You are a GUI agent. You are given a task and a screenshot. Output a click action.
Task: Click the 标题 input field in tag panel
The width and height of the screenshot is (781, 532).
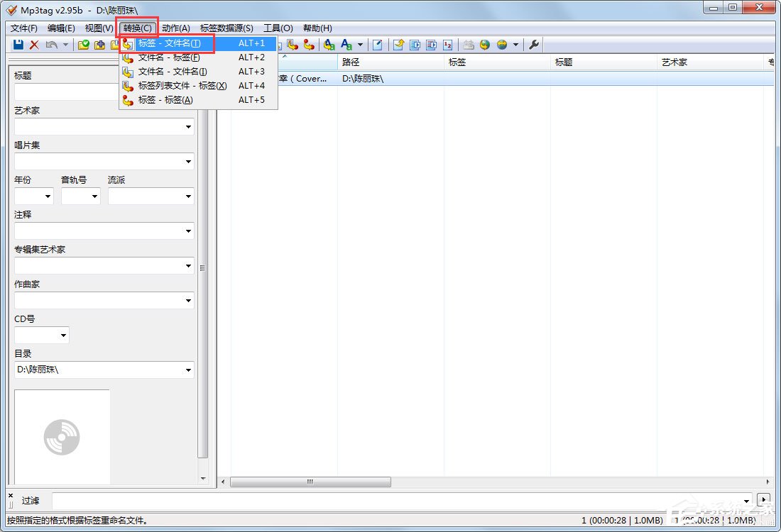67,92
